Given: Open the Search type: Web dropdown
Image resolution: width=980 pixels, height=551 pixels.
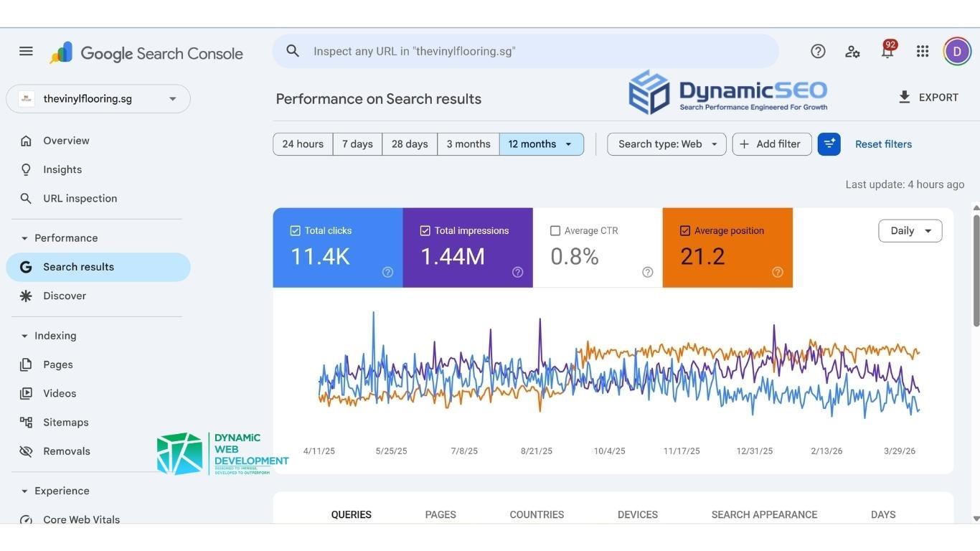Looking at the screenshot, I should [x=666, y=144].
